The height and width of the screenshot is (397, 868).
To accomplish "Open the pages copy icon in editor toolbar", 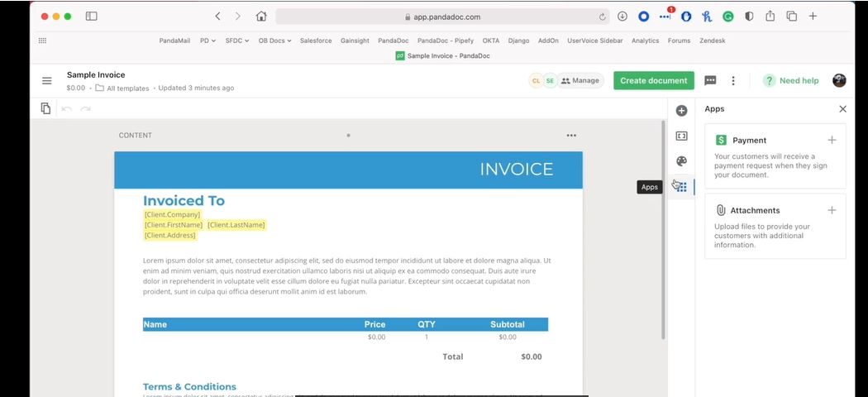I will pyautogui.click(x=46, y=108).
